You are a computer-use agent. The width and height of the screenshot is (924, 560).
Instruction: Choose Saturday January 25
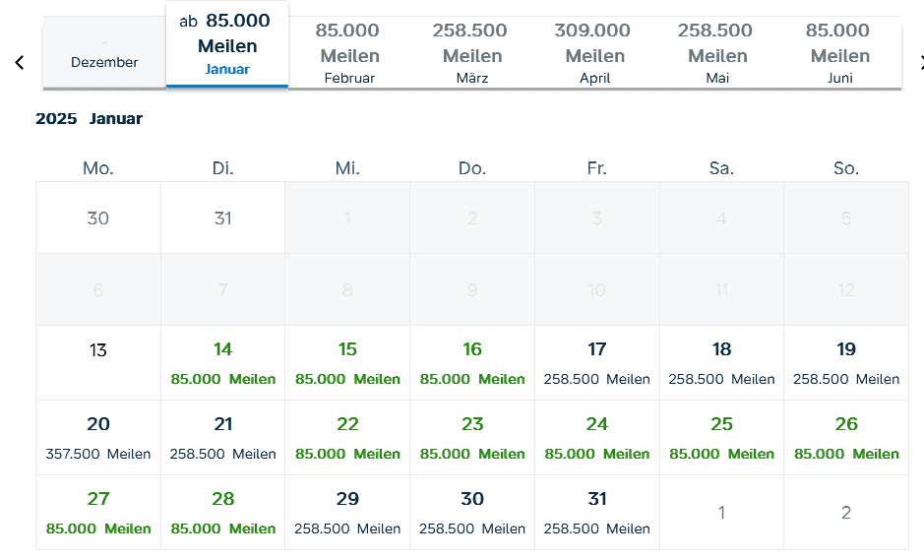pos(721,437)
